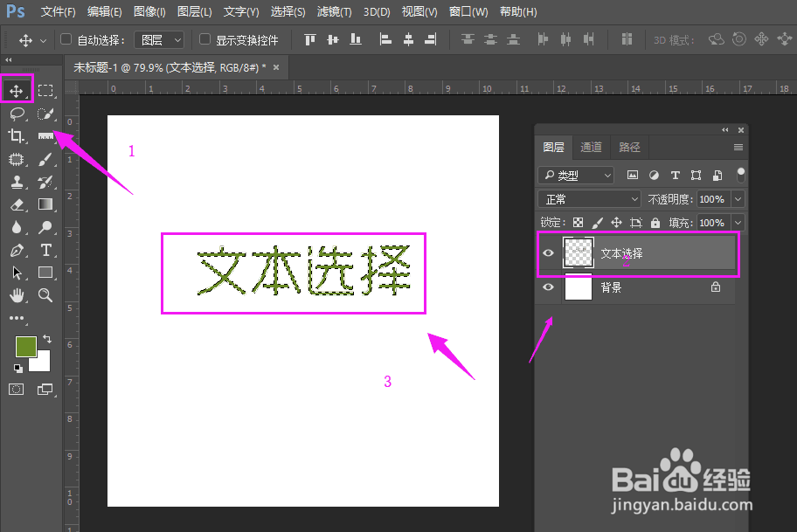Enable the 自动选择 checkbox

(x=66, y=39)
